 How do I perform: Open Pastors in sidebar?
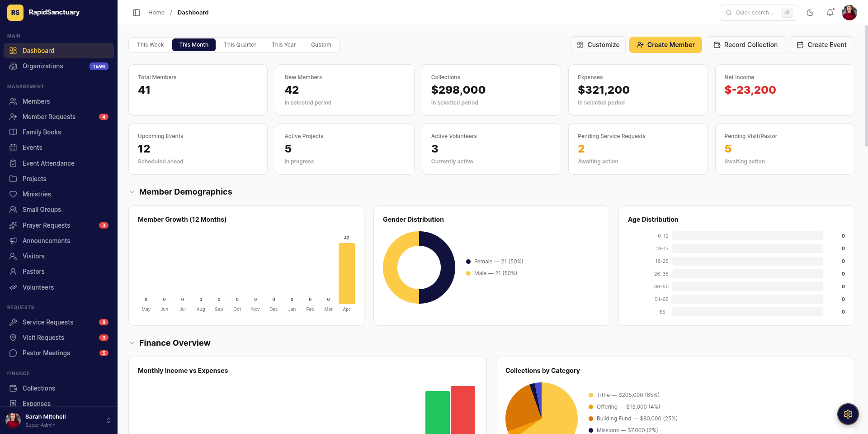59,272
